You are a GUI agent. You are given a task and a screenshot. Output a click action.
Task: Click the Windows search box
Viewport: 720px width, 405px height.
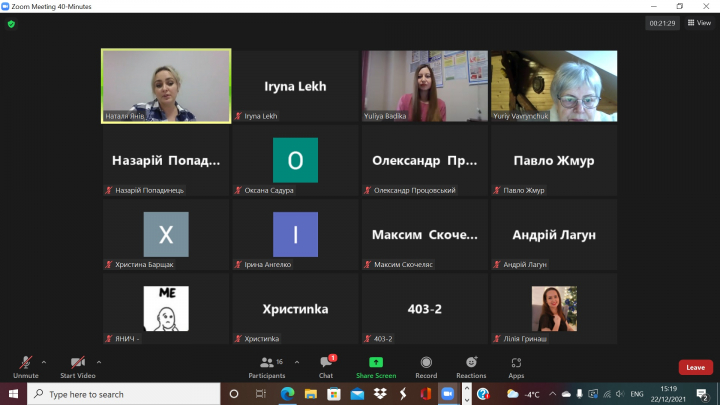click(130, 394)
